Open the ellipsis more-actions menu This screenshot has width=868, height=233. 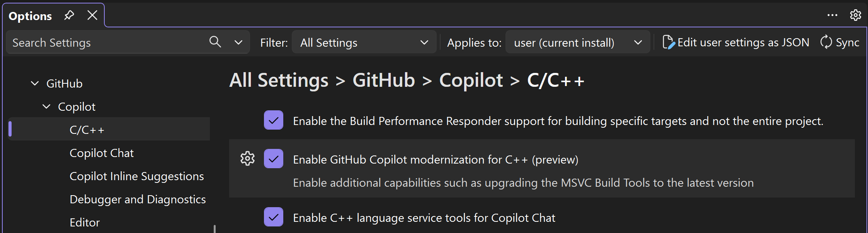(832, 15)
